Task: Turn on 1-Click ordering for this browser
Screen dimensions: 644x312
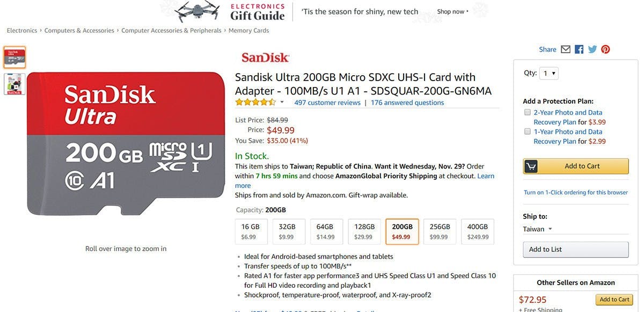Action: [x=575, y=192]
